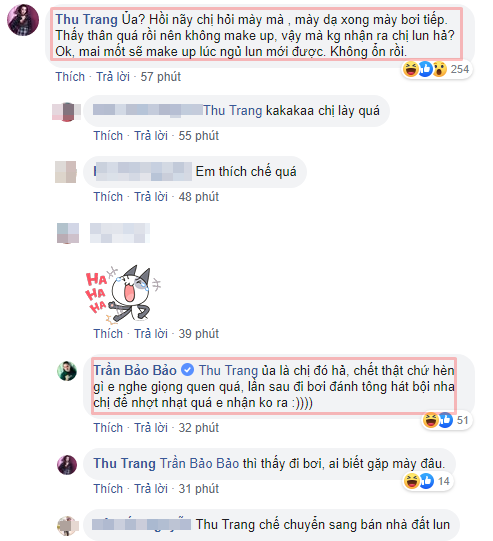Click Trả lời under the 31 phút comment
This screenshot has height=541, width=493.
pyautogui.click(x=151, y=489)
